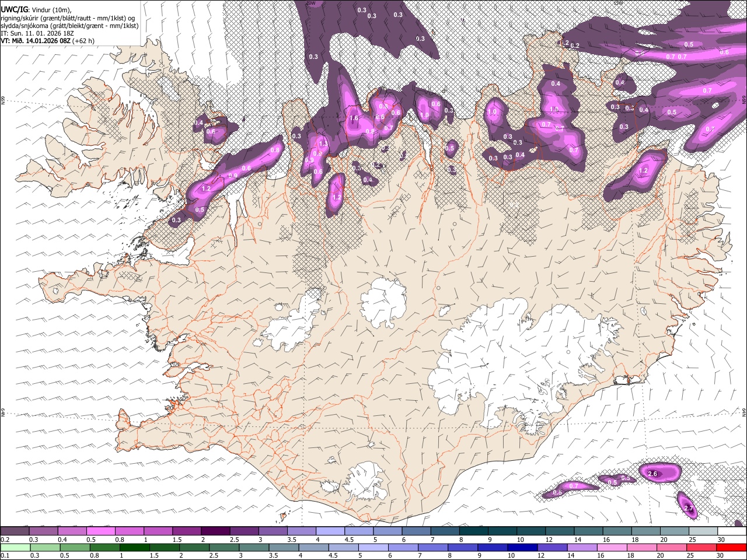Click the '3.5' label in the upper legend
Image resolution: width=747 pixels, height=560 pixels.
pyautogui.click(x=292, y=540)
